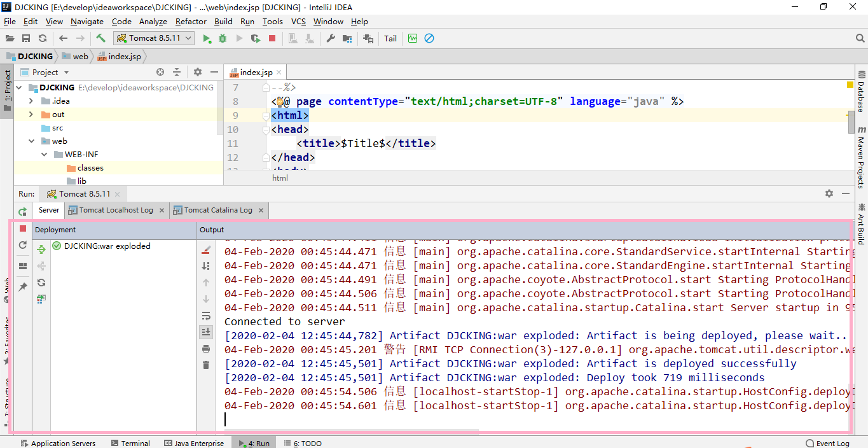Collapse all in the Project panel
This screenshot has width=868, height=448.
tap(177, 73)
